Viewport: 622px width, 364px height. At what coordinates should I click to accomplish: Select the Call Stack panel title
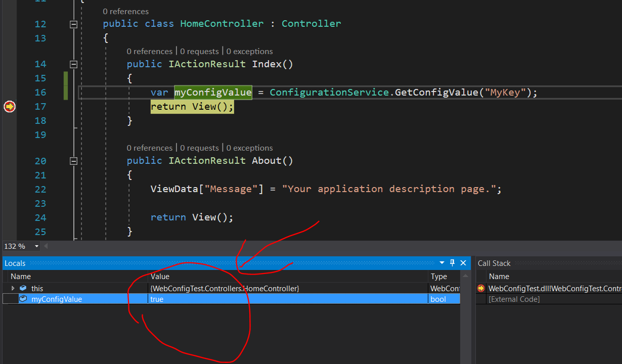494,263
